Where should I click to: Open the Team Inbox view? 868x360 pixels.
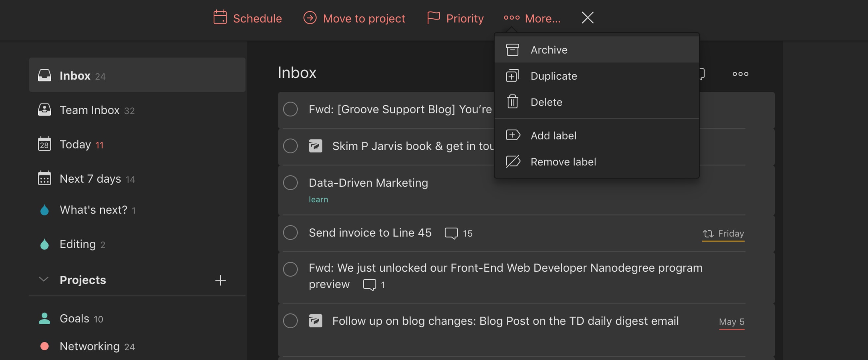89,110
